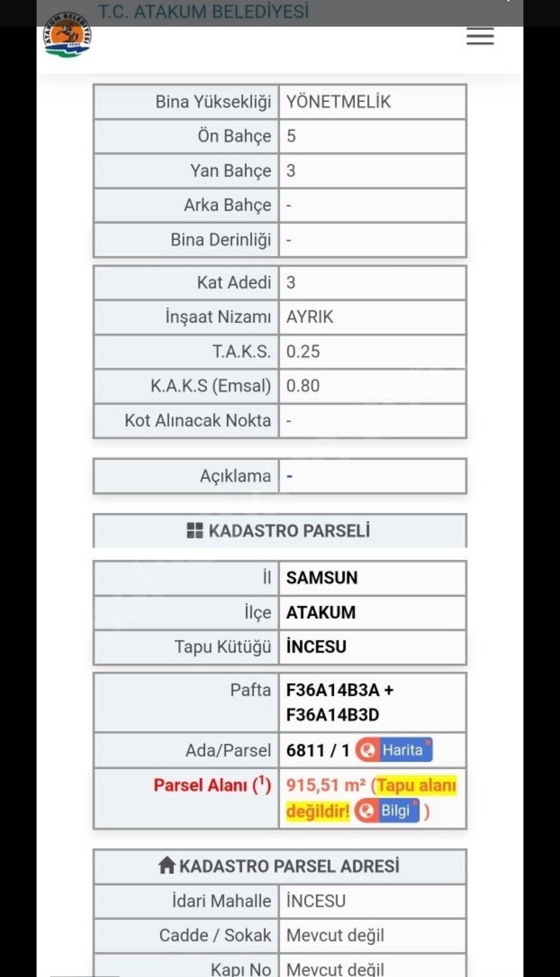Select the Parsel Alanı label

[212, 785]
